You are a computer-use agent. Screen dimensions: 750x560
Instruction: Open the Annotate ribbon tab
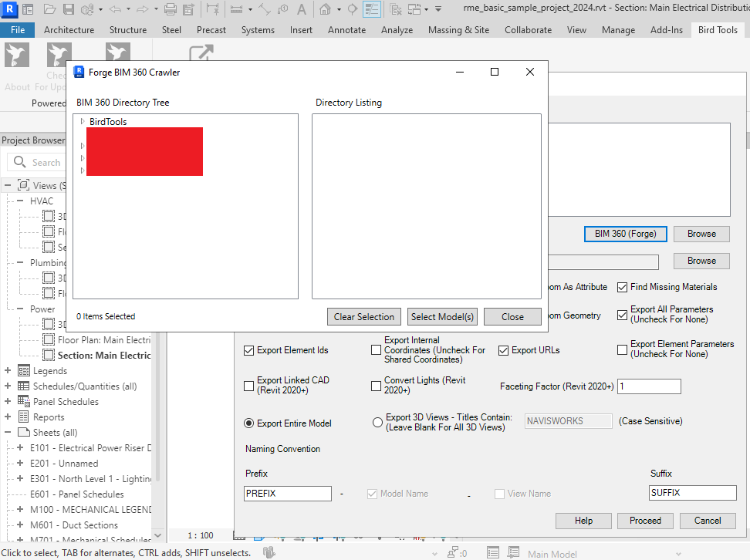[346, 29]
